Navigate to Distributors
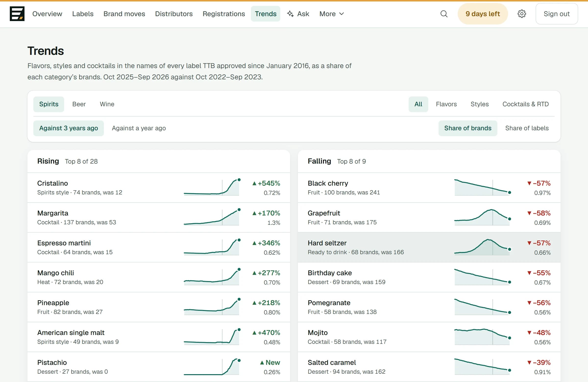The image size is (588, 382). 174,14
